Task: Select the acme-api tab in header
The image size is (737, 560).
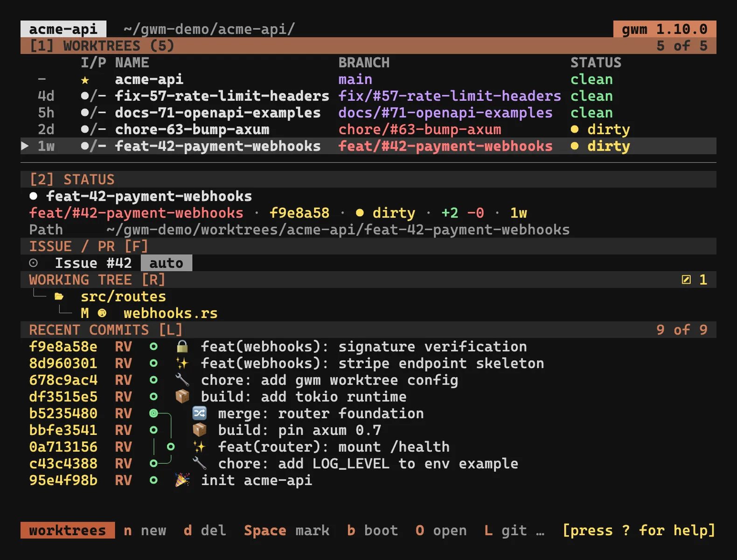Action: tap(63, 29)
